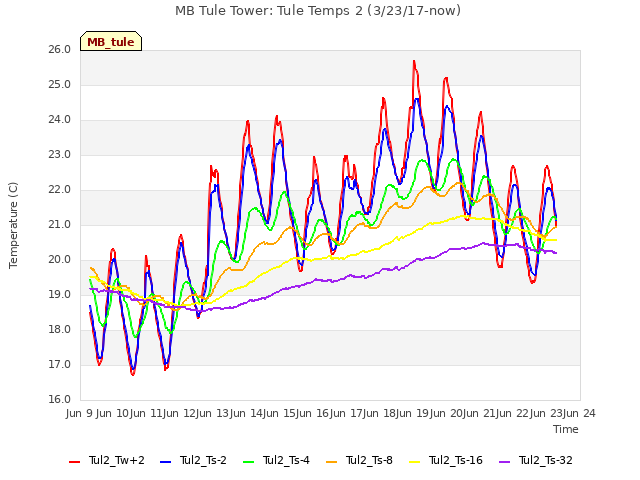The height and width of the screenshot is (480, 640).
Task: Click the Jun 12 x-axis label
Action: [180, 414]
